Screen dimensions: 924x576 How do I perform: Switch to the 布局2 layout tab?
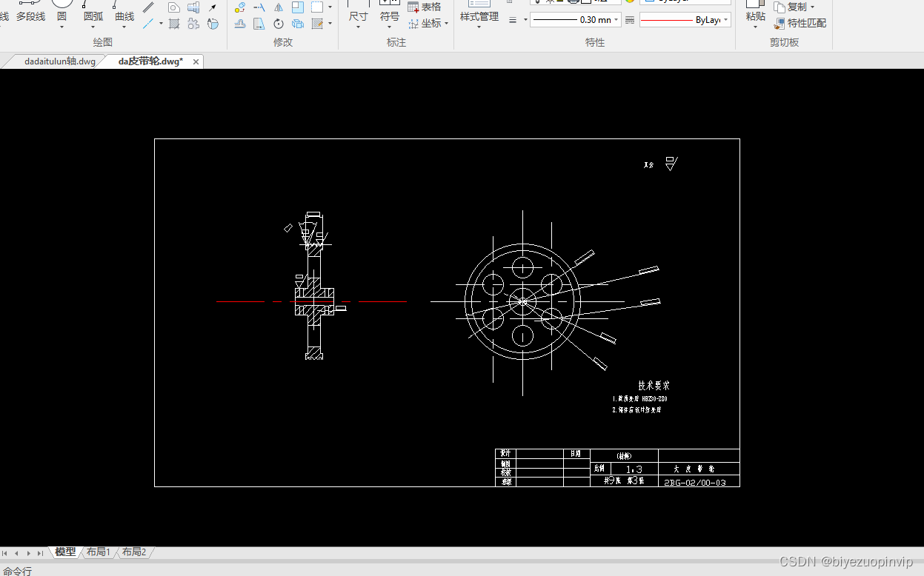(x=134, y=552)
